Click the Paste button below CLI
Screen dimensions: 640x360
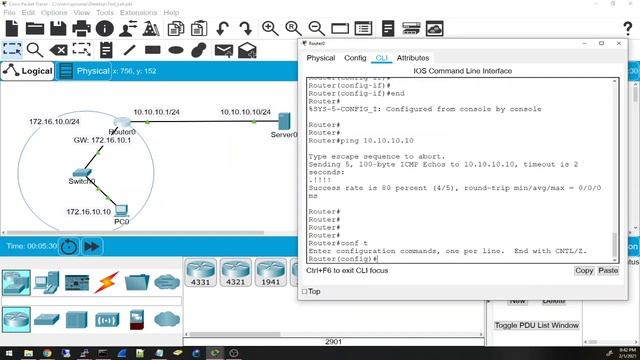[608, 271]
